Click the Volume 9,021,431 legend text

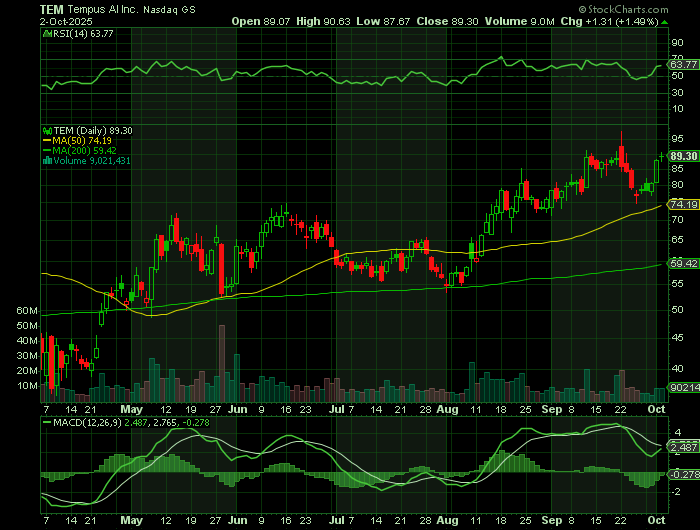92,161
